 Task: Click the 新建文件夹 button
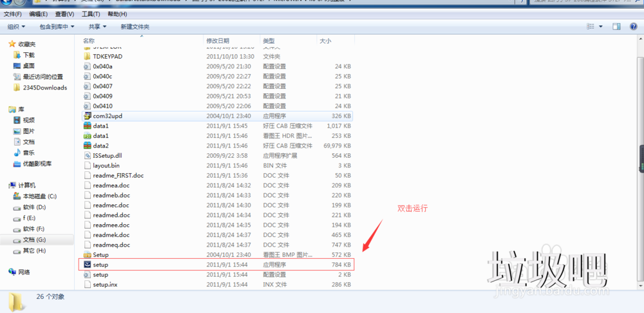(x=135, y=26)
